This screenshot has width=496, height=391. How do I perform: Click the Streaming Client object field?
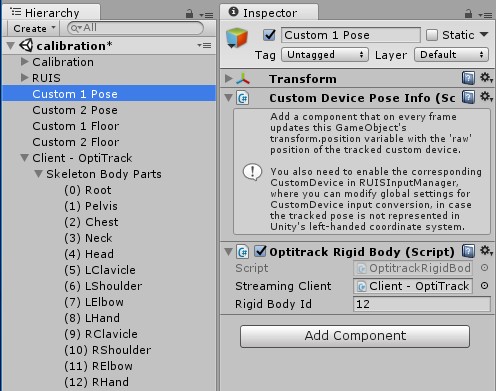click(413, 286)
